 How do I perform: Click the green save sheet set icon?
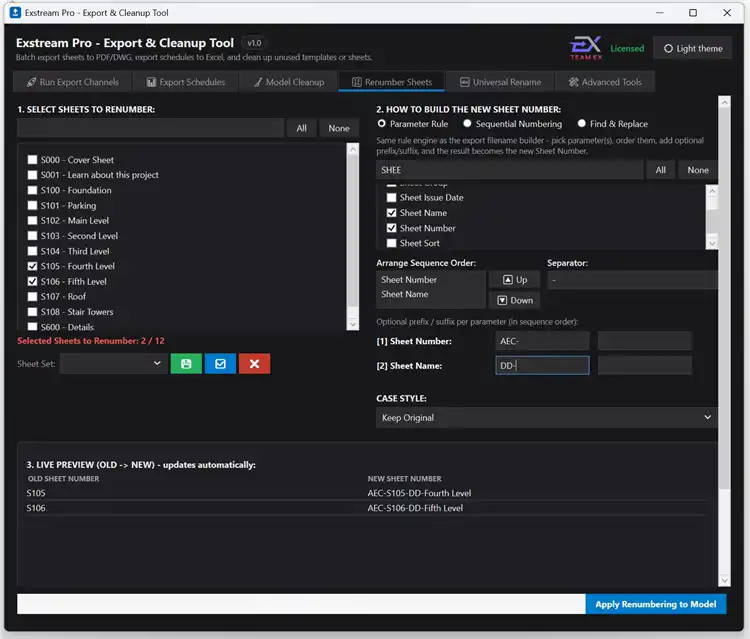(186, 364)
